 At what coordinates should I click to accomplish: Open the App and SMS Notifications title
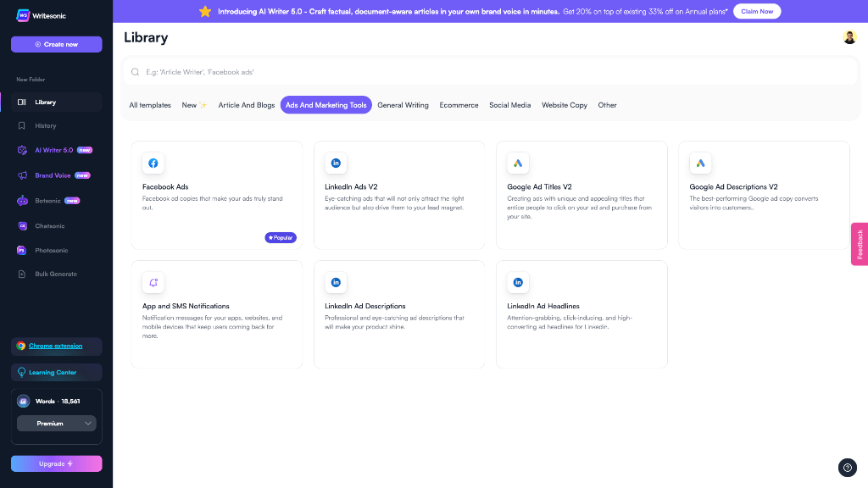pos(186,306)
